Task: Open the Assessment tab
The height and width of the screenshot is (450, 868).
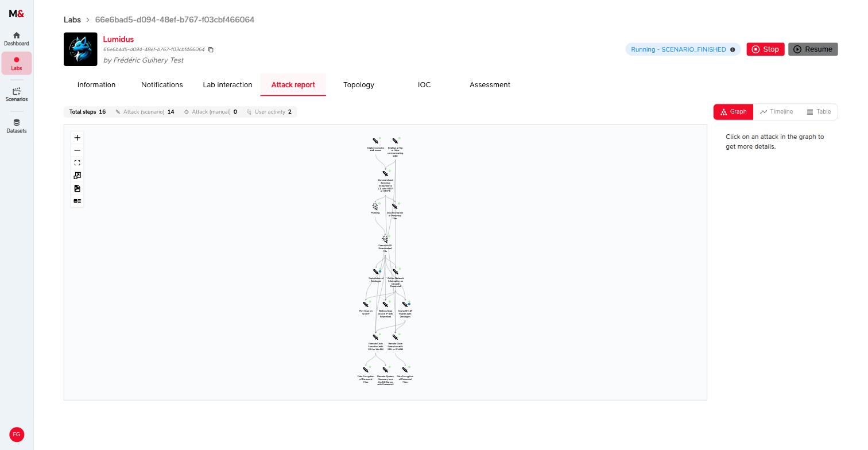Action: [x=490, y=85]
